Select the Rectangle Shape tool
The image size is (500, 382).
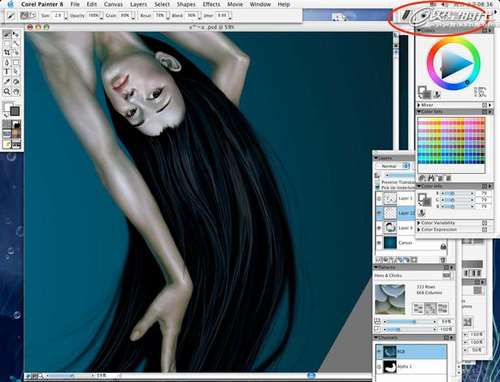16,62
